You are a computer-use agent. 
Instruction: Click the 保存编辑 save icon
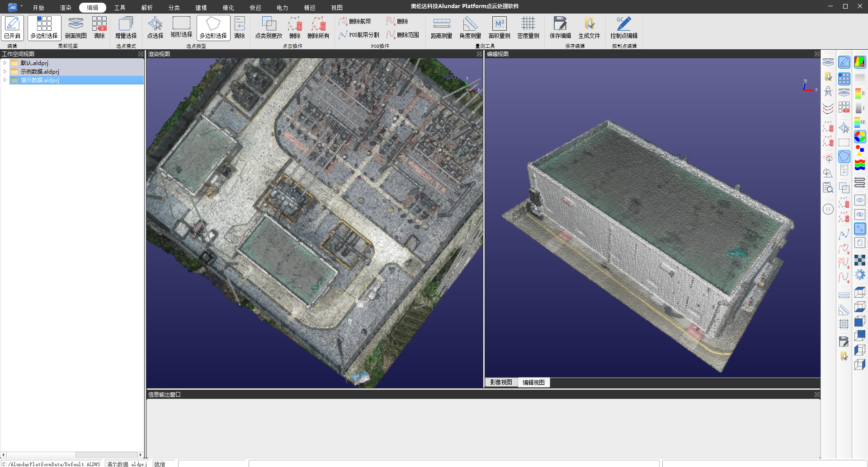[560, 28]
